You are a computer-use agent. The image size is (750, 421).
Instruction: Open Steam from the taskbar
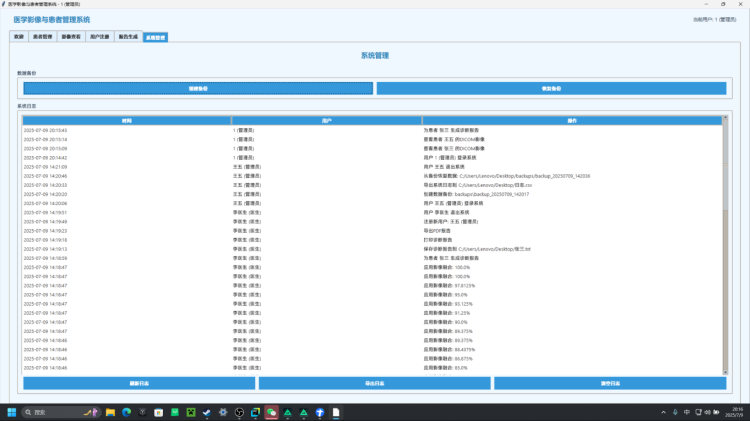coord(206,412)
